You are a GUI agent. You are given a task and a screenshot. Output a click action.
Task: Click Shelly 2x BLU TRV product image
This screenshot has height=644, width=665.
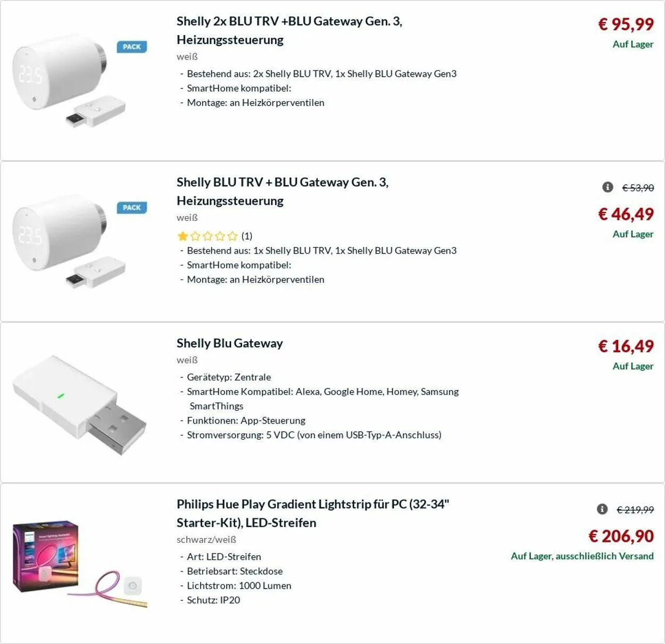(x=69, y=80)
